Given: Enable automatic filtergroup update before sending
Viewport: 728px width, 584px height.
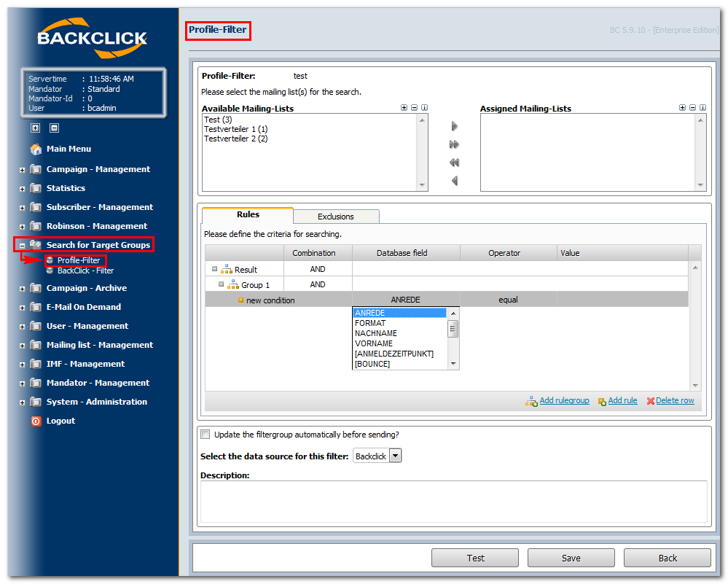Looking at the screenshot, I should point(205,435).
